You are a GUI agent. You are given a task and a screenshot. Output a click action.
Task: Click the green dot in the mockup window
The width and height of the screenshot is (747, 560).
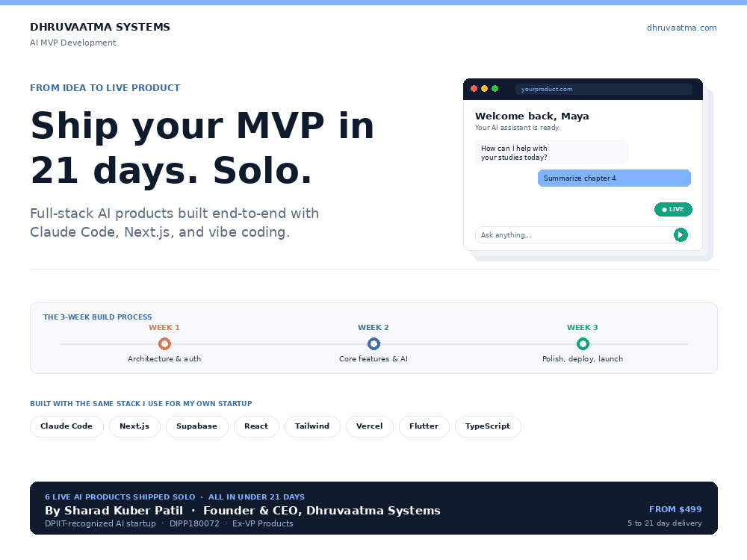coord(495,89)
